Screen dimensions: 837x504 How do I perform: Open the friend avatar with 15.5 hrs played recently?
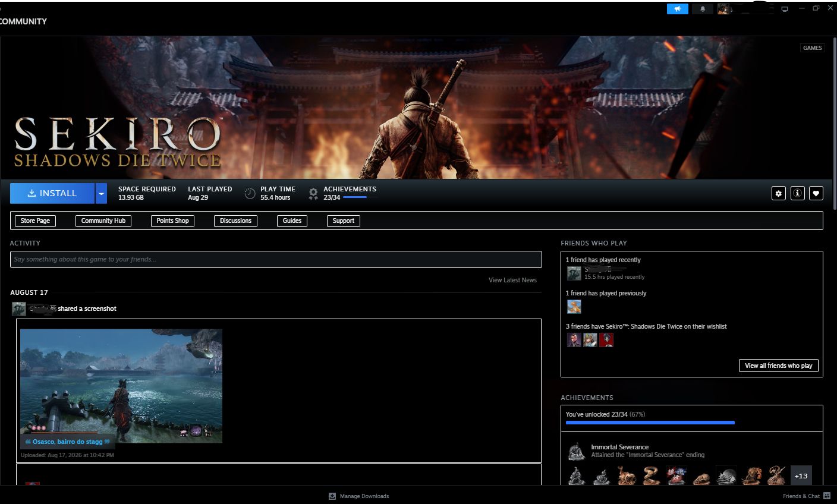(574, 273)
